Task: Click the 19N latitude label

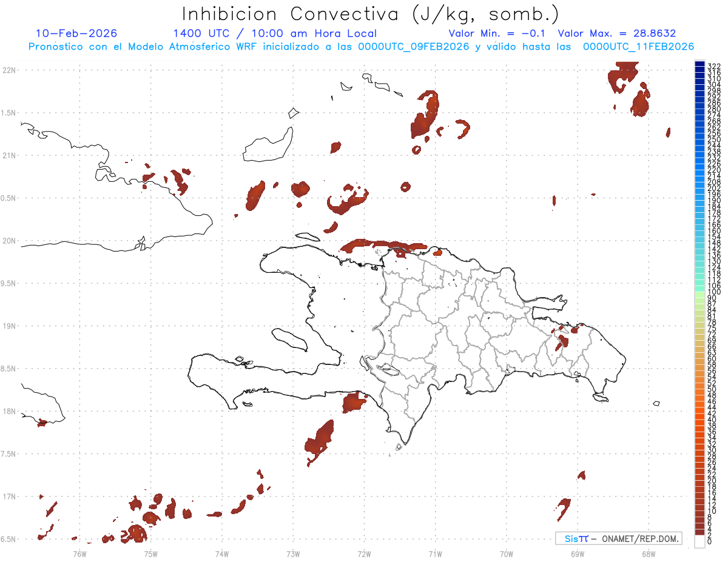Action: (9, 326)
